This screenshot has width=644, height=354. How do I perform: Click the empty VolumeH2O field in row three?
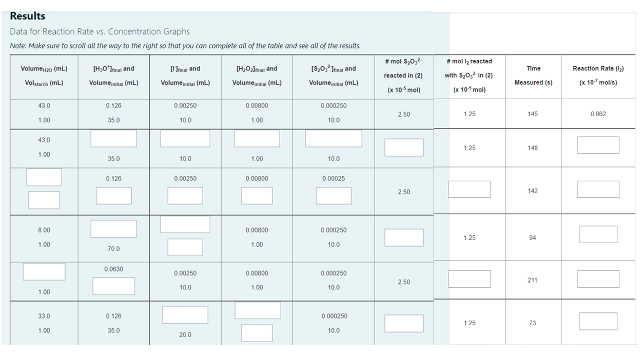43,177
